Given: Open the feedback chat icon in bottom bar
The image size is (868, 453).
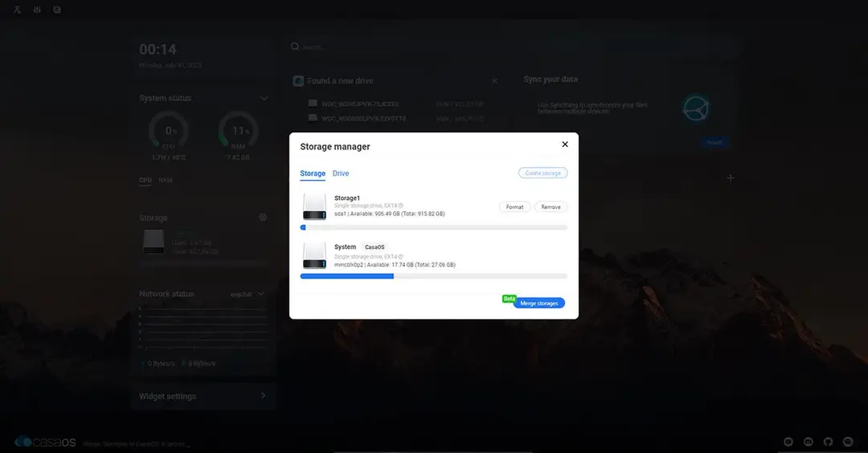Looking at the screenshot, I should click(x=788, y=442).
